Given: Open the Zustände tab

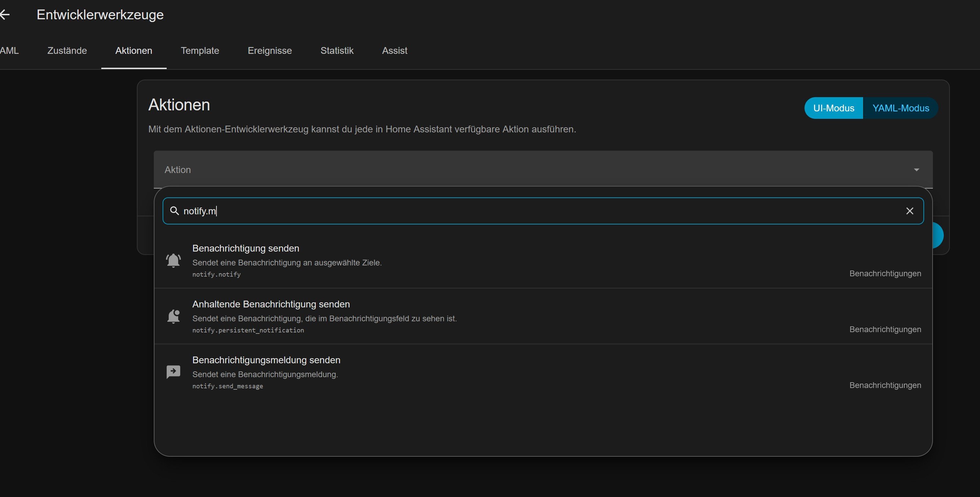Looking at the screenshot, I should point(67,50).
